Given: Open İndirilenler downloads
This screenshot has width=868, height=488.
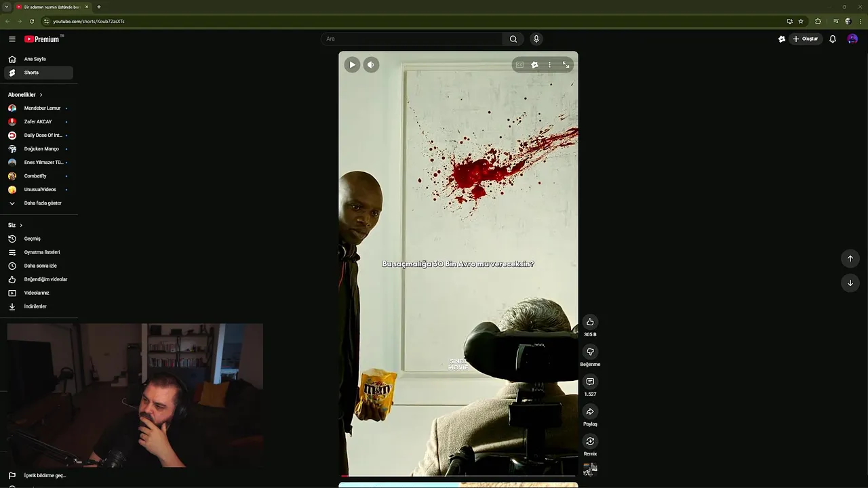Looking at the screenshot, I should pyautogui.click(x=39, y=306).
